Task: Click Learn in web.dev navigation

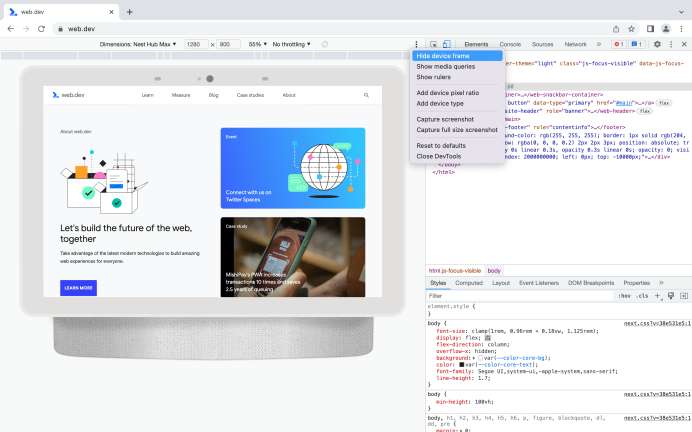Action: point(147,95)
